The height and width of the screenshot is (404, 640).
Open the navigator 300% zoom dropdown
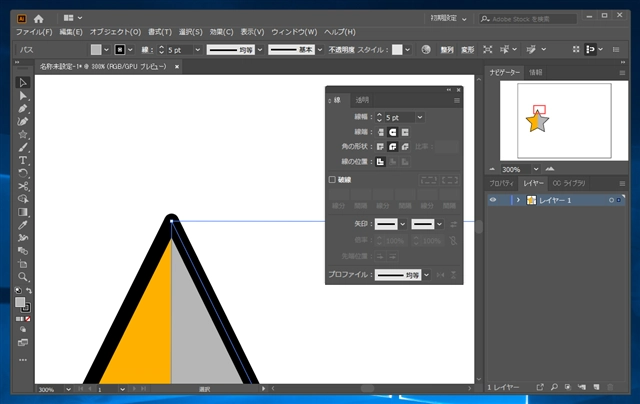click(536, 169)
